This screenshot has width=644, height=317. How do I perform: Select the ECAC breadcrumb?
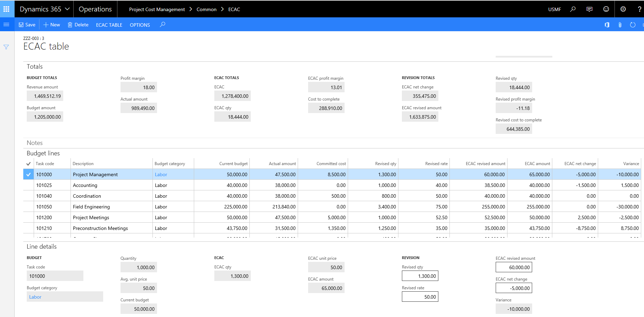tap(234, 9)
